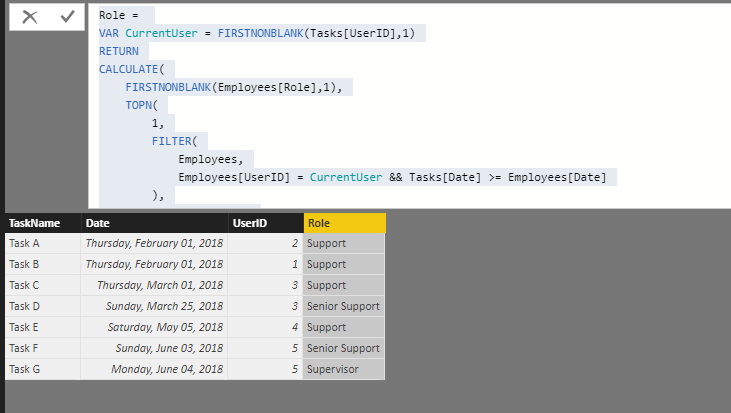Select date 'Monday, June 04, 2018'
This screenshot has width=731, height=413.
tap(154, 369)
